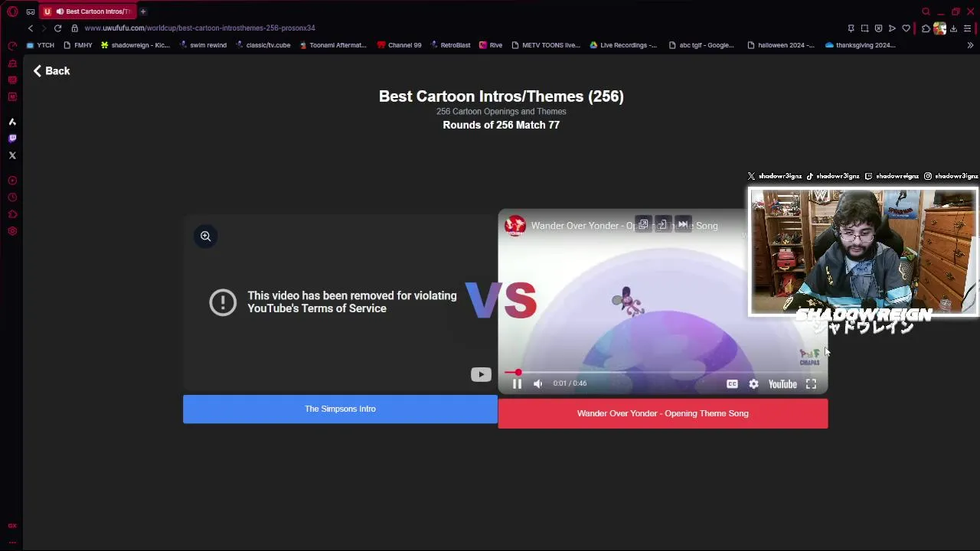Seek using the red video progress bar
This screenshot has height=551, width=980.
point(662,373)
